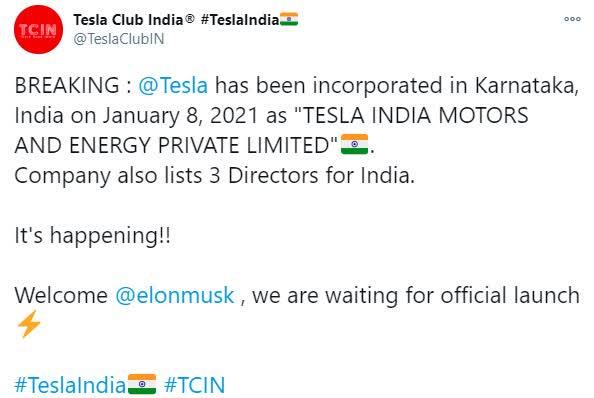
Task: Click the @TeslaClubIN handle
Action: click(x=119, y=39)
